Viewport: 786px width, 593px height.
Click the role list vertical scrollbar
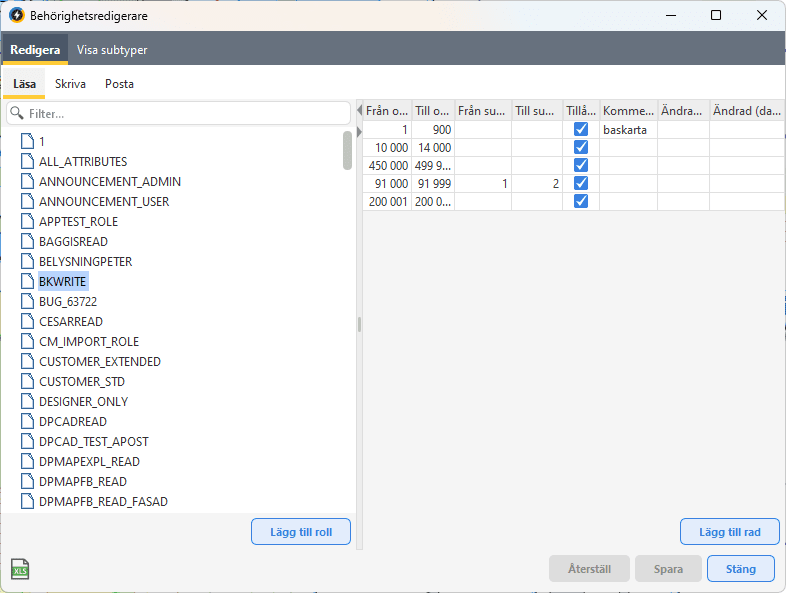pos(347,150)
